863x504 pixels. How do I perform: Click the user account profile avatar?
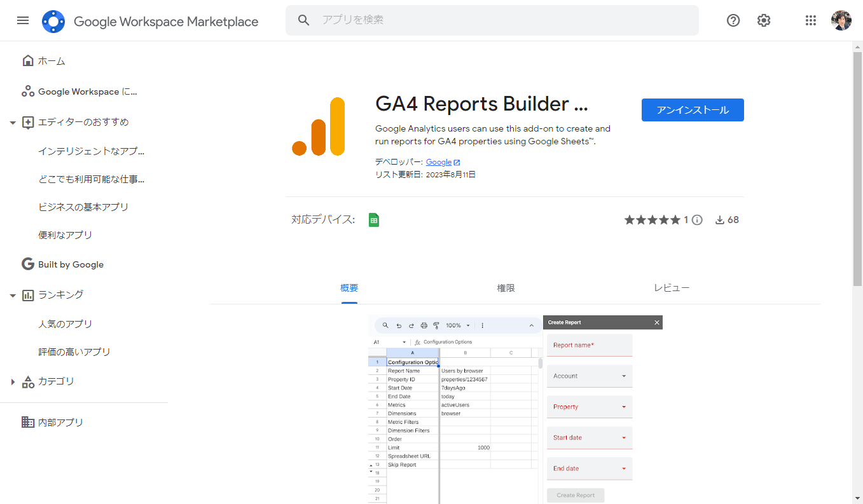[841, 20]
